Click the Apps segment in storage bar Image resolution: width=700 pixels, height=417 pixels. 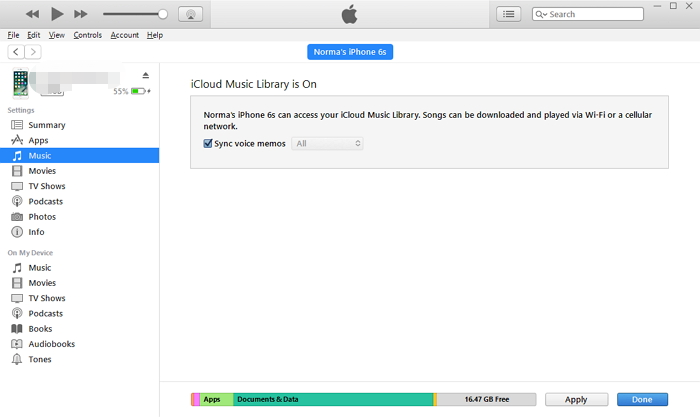coord(216,399)
